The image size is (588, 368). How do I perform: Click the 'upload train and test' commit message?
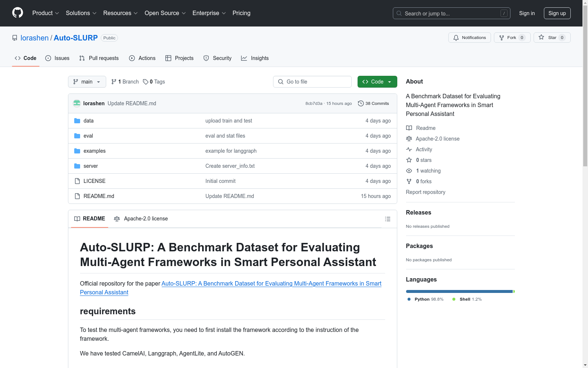click(x=229, y=121)
